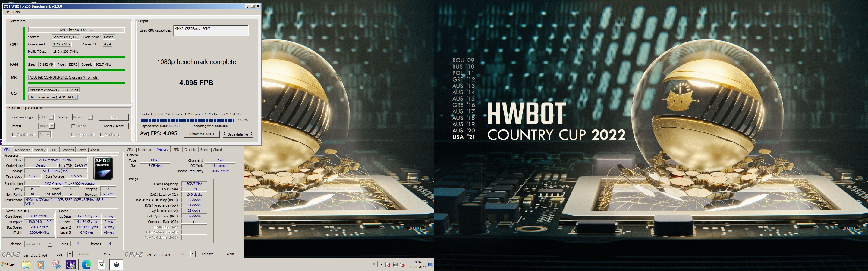This screenshot has height=271, width=868.
Task: Switch to About tab in left CPU-Z window
Action: point(95,150)
